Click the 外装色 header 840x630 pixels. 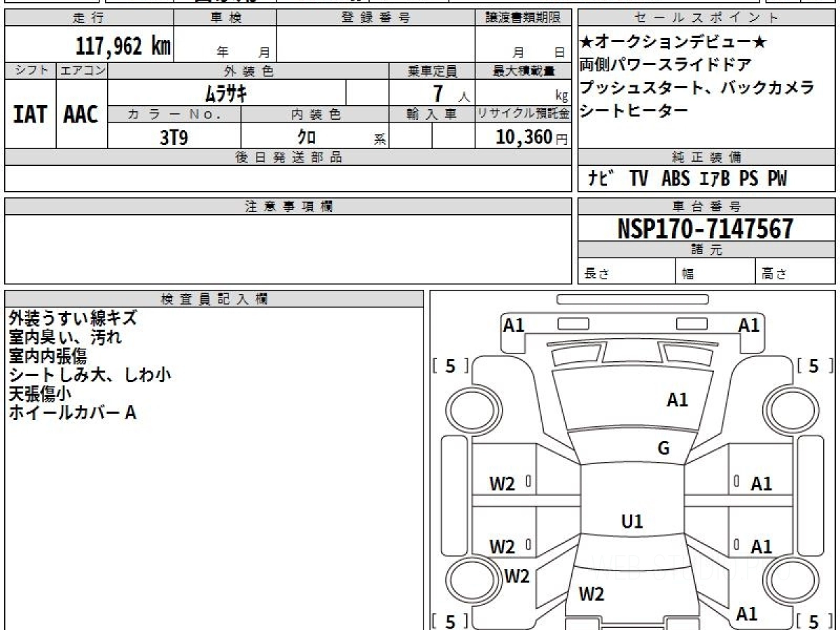[248, 71]
